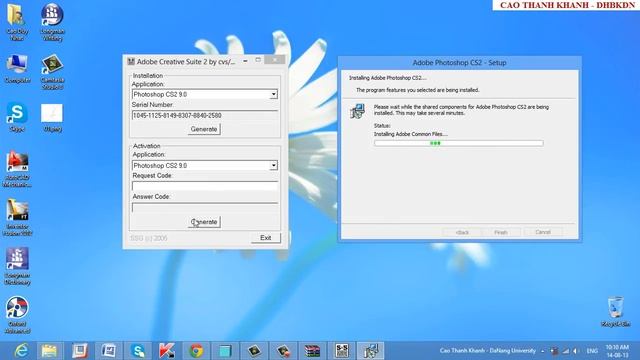Launch Camtasia Studio from the desktop
This screenshot has width=640, height=360.
pyautogui.click(x=52, y=71)
